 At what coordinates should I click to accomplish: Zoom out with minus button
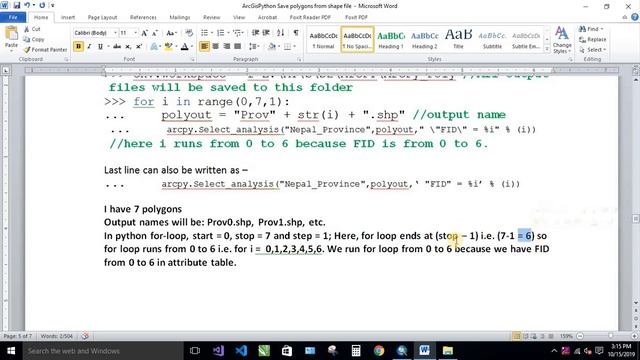580,336
